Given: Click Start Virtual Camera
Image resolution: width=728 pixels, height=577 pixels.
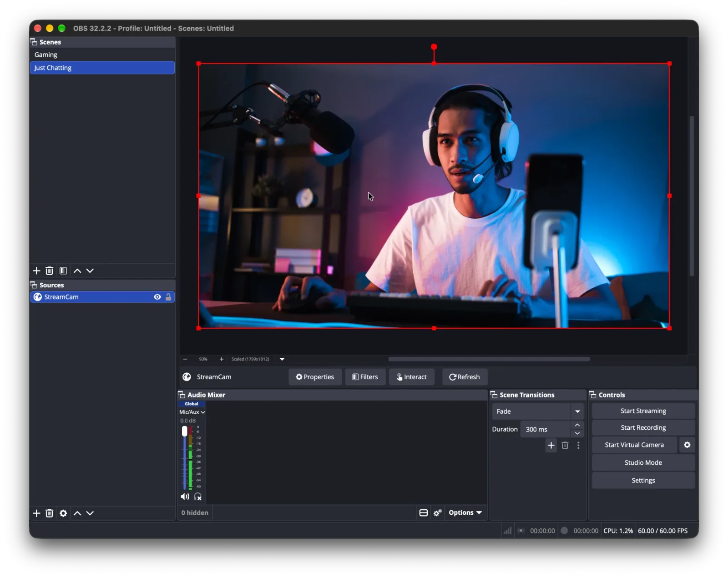Looking at the screenshot, I should click(x=634, y=445).
